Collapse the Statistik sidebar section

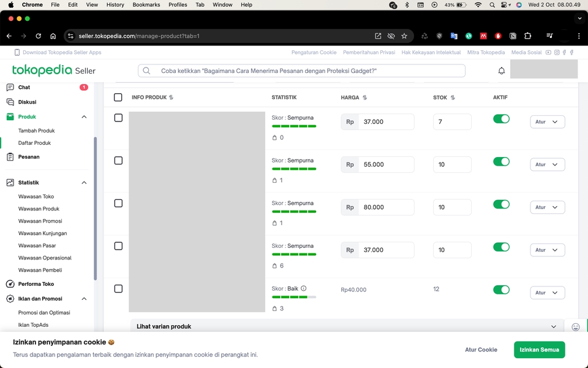84,183
